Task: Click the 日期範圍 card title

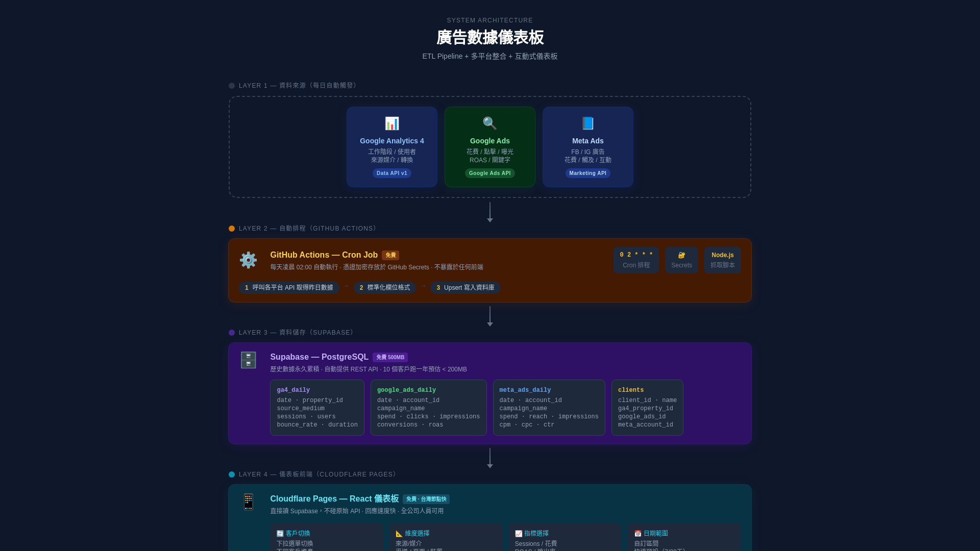Action: pos(656,534)
